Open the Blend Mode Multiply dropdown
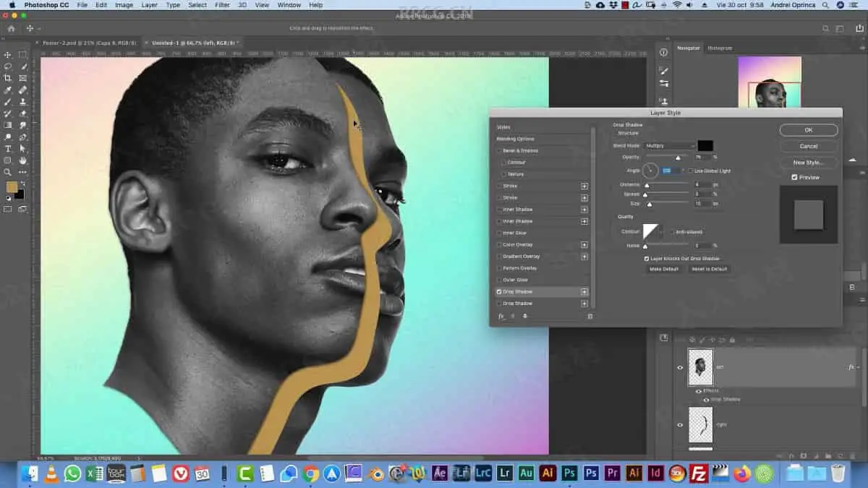The height and width of the screenshot is (488, 868). 669,146
